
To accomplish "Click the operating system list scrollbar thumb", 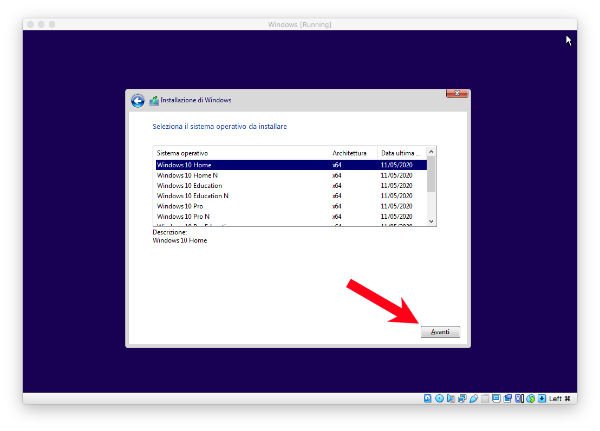I will coord(431,175).
